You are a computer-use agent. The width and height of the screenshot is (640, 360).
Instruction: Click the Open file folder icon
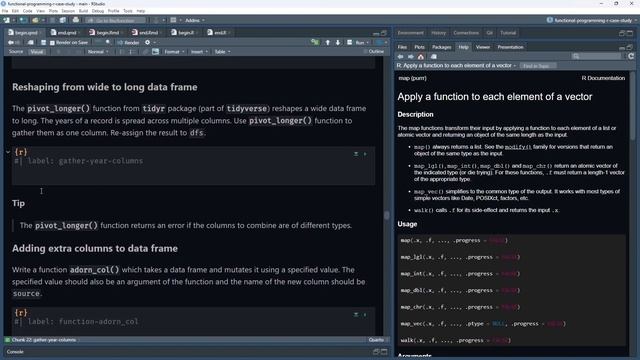[36, 20]
